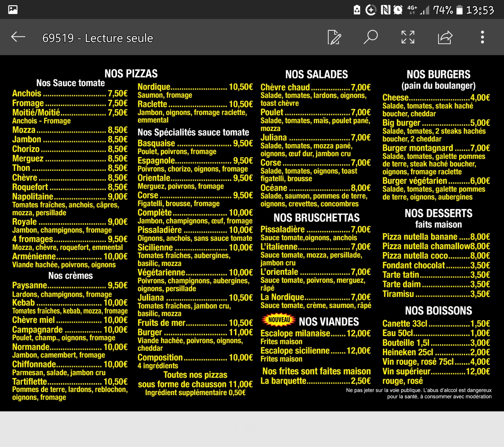Open the three-dot overflow menu
The height and width of the screenshot is (447, 504).
(x=482, y=37)
